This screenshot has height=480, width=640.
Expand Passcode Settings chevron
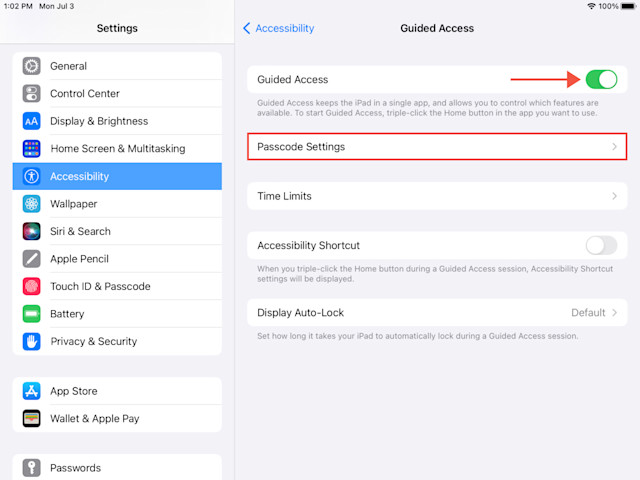tap(614, 147)
